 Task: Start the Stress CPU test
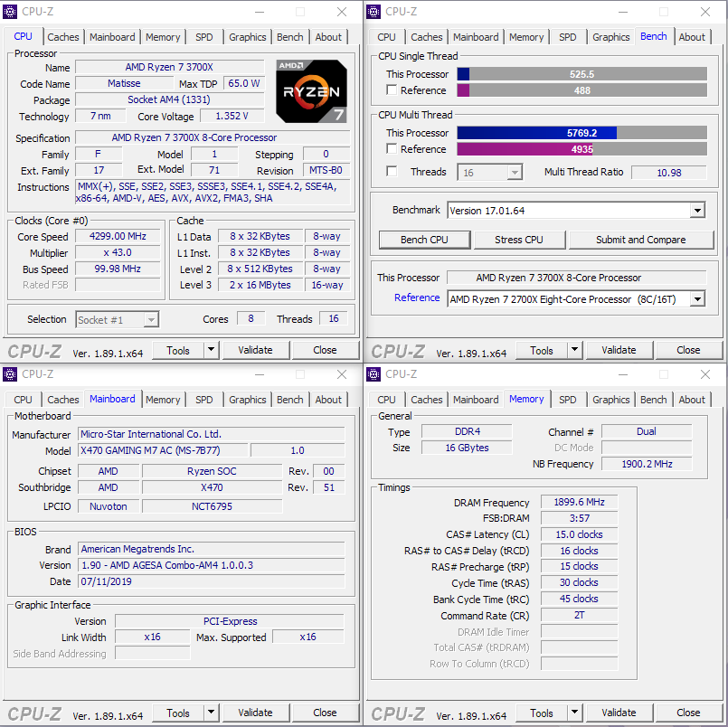(519, 240)
